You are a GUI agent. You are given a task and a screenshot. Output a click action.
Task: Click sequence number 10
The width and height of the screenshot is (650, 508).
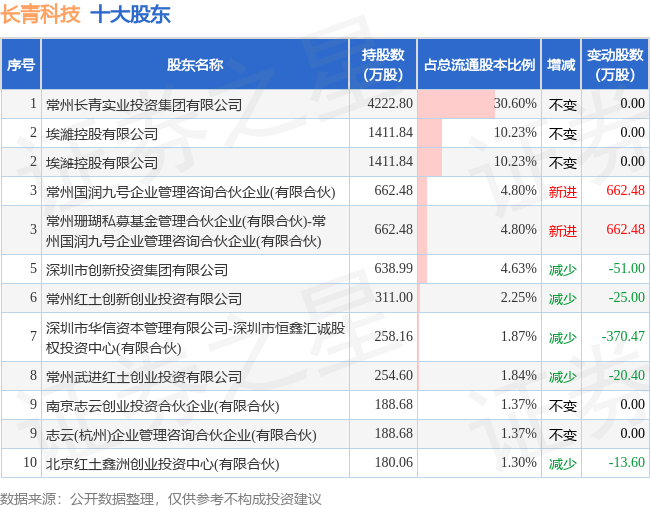30,462
